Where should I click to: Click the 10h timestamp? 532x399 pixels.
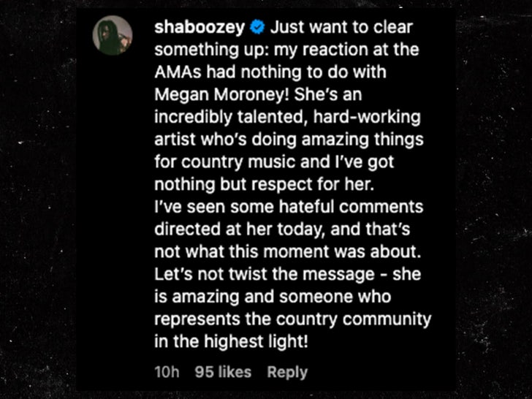coord(167,372)
